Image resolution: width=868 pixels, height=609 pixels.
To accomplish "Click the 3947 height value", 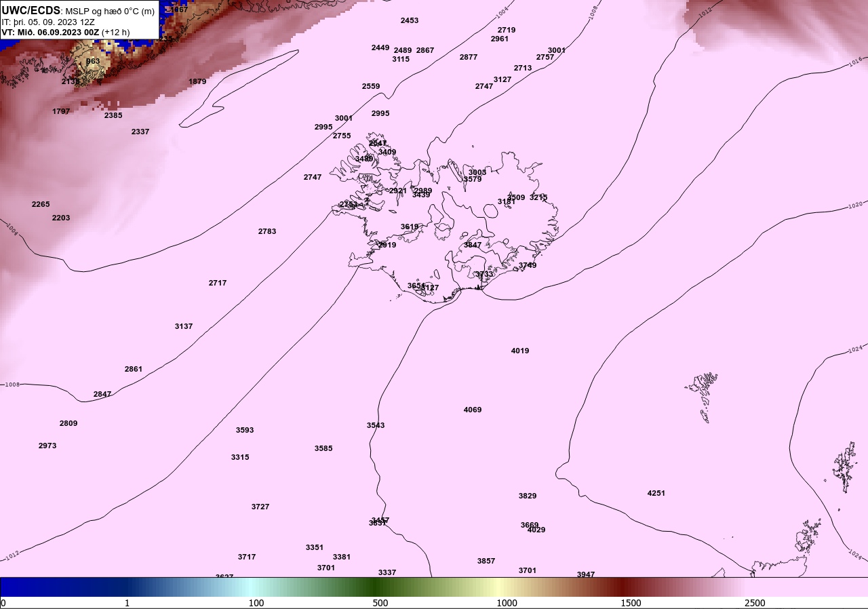I will [586, 574].
